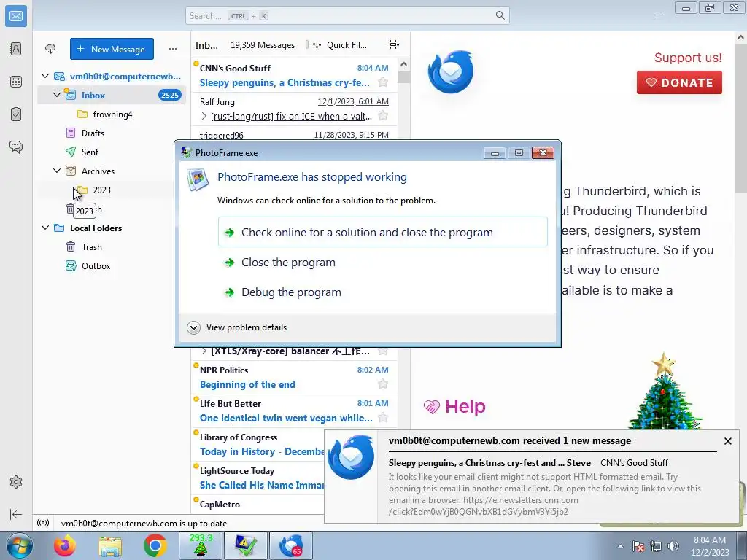The height and width of the screenshot is (560, 747).
Task: Choose Check online for a solution option
Action: point(382,232)
